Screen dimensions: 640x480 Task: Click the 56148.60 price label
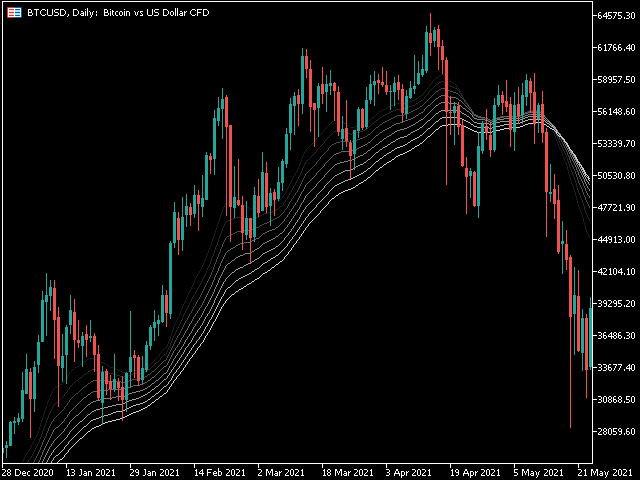(616, 111)
